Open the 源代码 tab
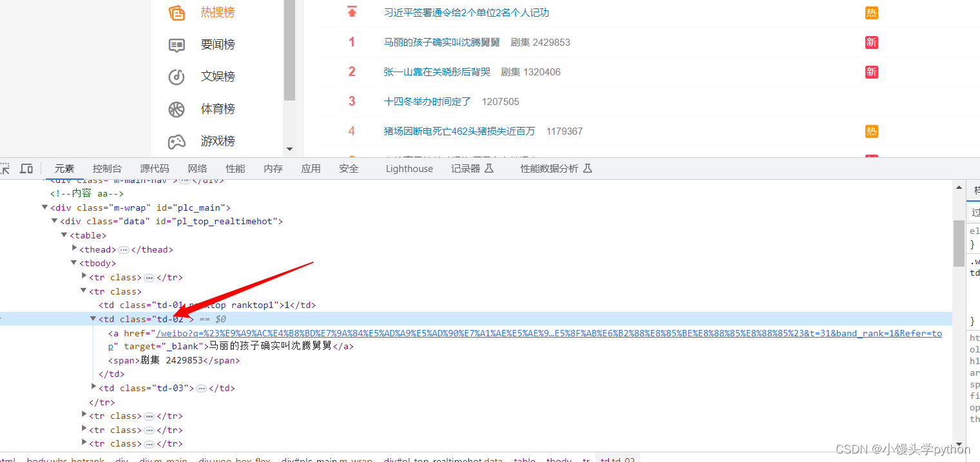 pos(155,169)
